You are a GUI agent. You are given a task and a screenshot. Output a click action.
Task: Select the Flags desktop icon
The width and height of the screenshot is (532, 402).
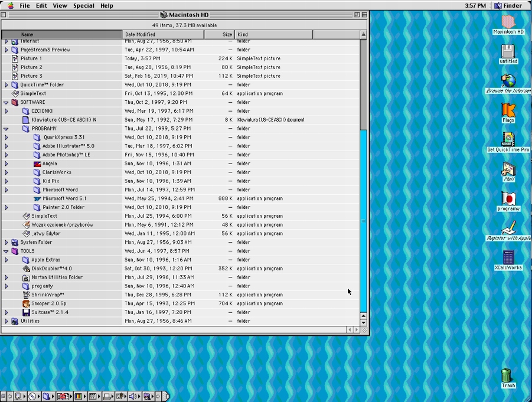click(x=508, y=110)
